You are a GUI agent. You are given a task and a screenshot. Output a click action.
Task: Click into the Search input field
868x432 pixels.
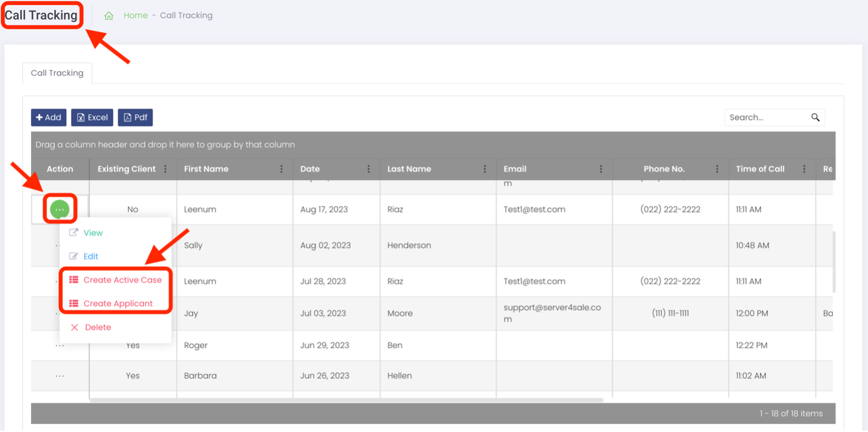(768, 117)
